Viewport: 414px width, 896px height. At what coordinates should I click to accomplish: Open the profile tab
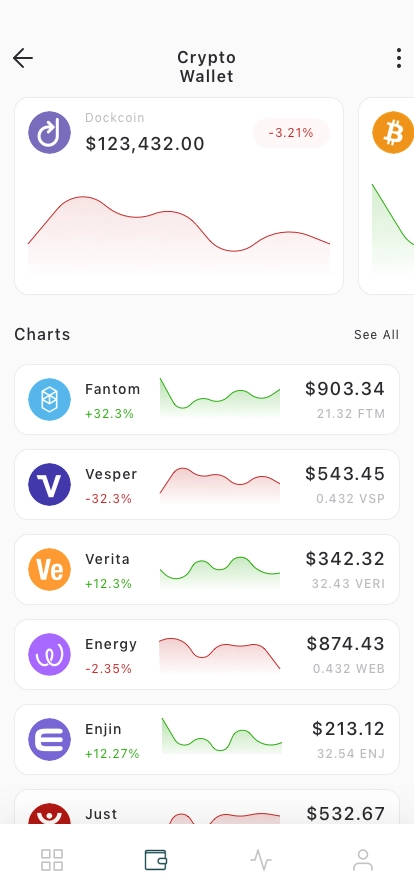click(363, 860)
